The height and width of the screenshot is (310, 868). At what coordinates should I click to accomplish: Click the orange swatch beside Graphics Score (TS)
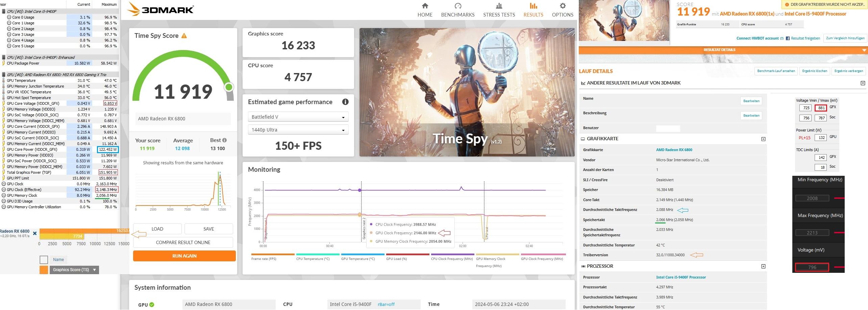[x=44, y=270]
